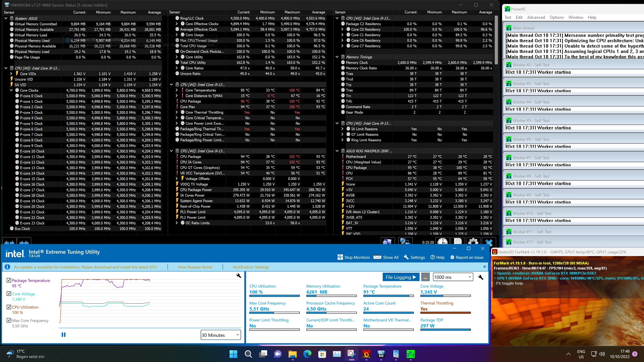Open the View Release Notes link
This screenshot has height=362, width=644.
click(195, 267)
